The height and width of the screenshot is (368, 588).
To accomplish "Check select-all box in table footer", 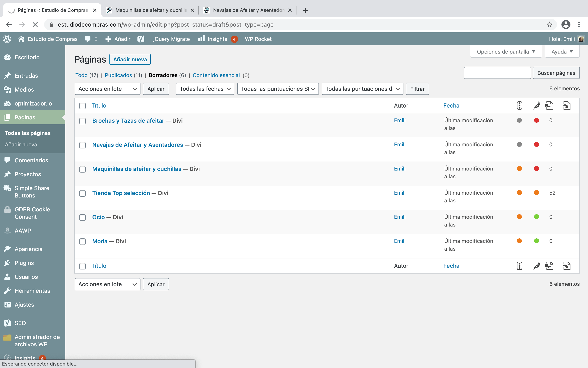I will pyautogui.click(x=83, y=266).
